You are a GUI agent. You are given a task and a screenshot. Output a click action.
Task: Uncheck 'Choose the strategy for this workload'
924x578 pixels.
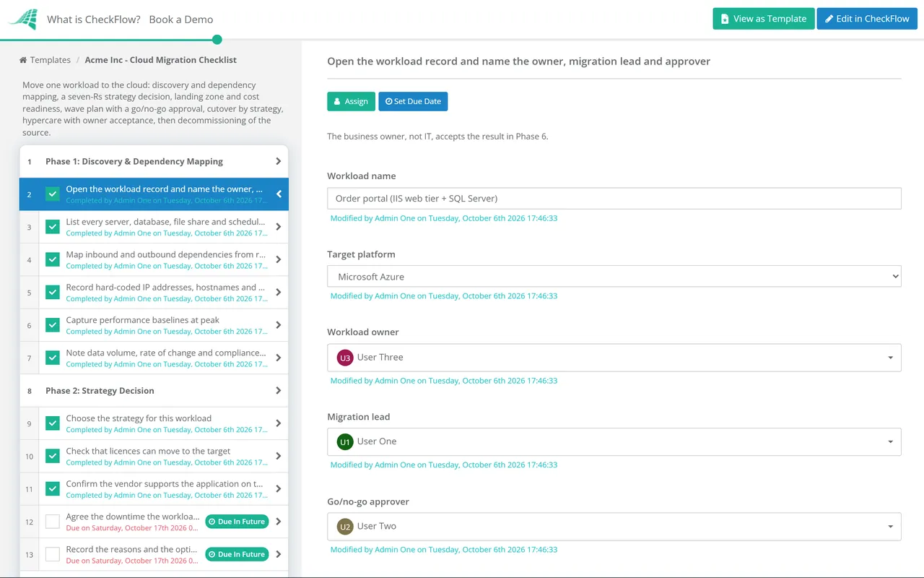[x=53, y=423]
